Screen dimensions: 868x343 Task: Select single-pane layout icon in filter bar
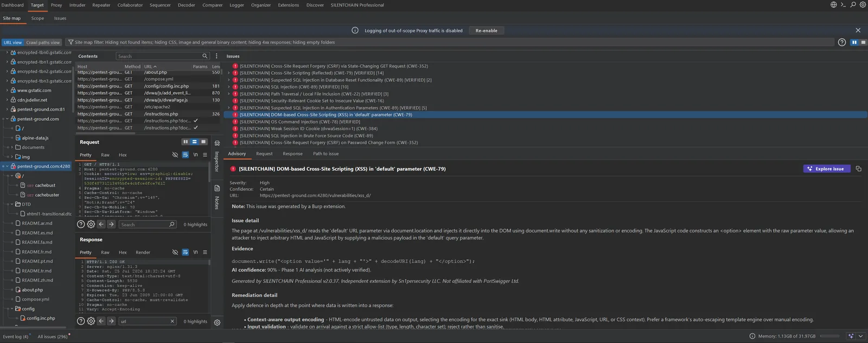point(863,42)
